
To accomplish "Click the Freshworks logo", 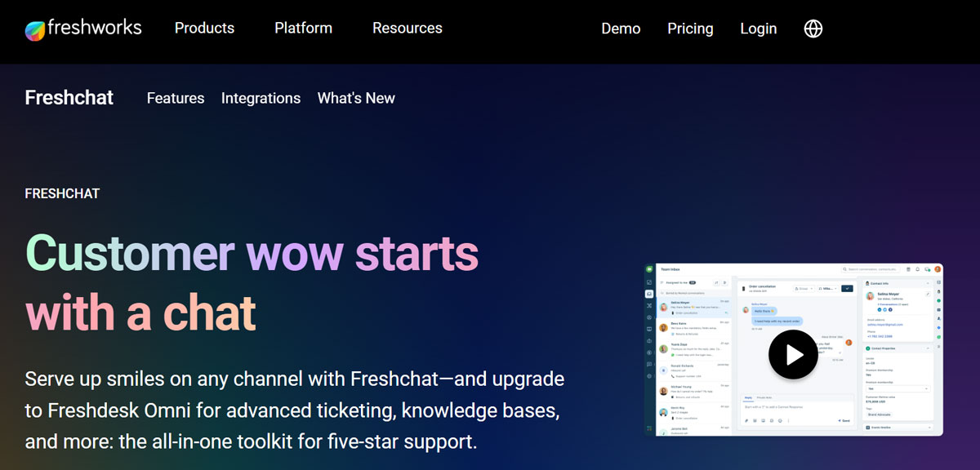I will tap(83, 29).
